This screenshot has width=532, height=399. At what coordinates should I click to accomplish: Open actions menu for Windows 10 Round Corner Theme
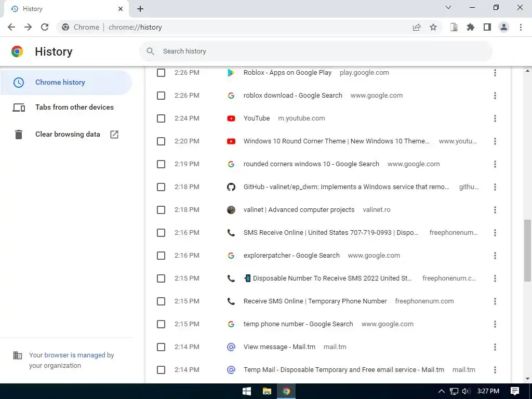495,141
